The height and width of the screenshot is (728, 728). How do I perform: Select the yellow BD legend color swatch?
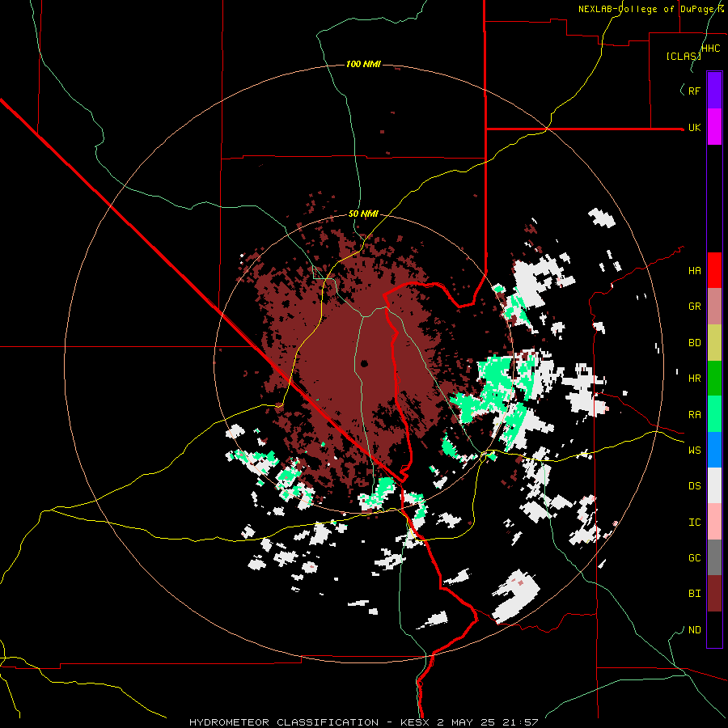coord(714,343)
